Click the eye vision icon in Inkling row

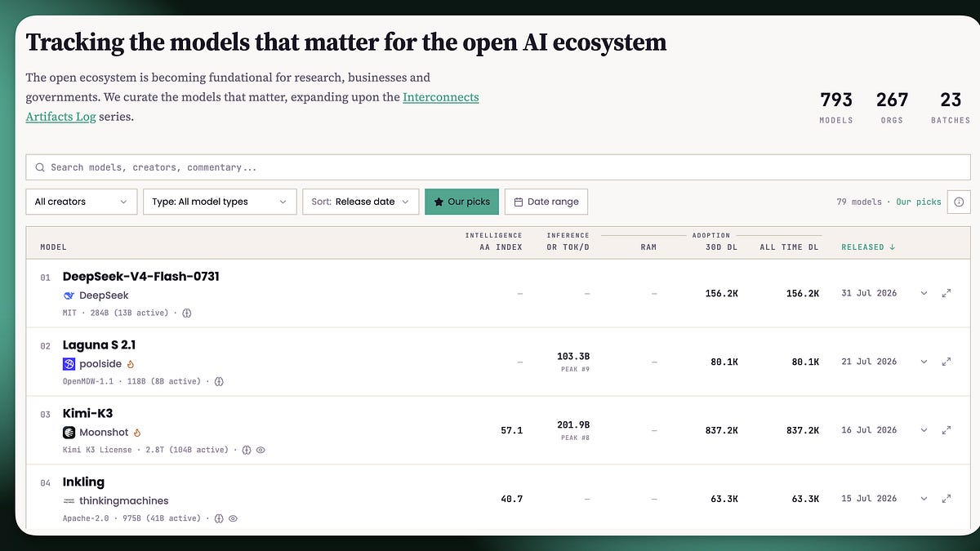(x=234, y=518)
